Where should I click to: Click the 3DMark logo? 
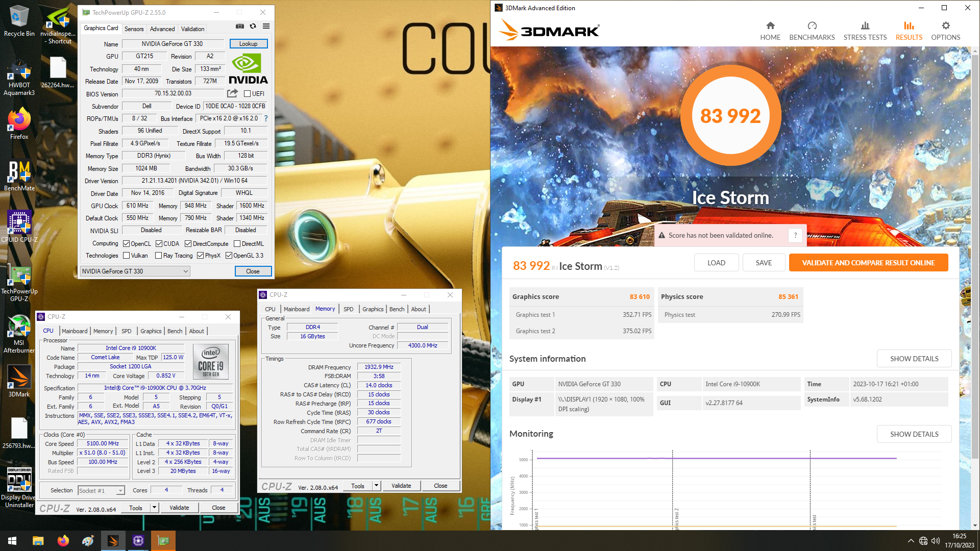pos(549,30)
